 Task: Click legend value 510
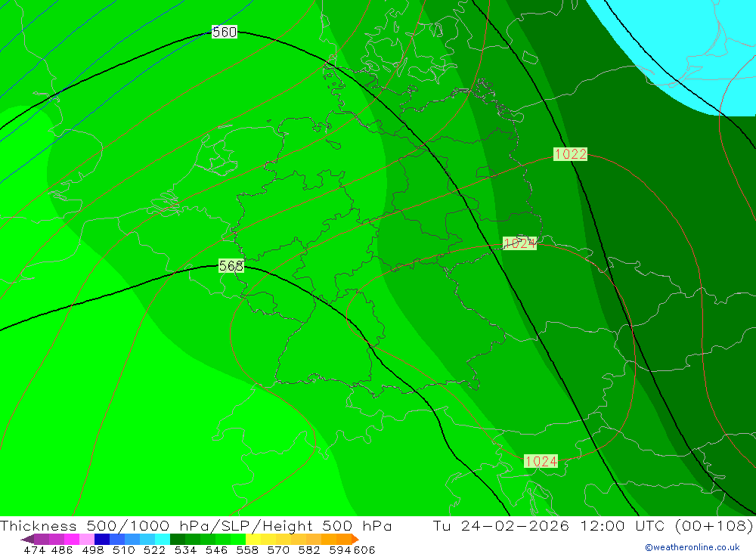click(x=123, y=549)
